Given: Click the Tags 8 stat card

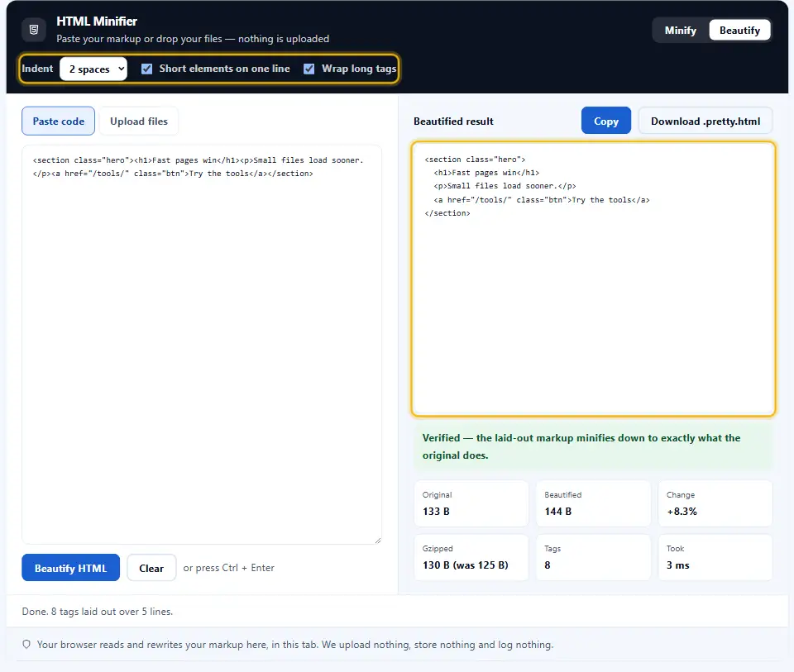Looking at the screenshot, I should coord(593,557).
